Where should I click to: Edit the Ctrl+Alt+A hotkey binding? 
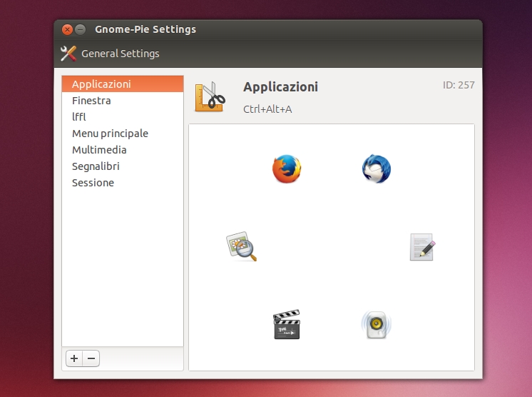click(267, 109)
